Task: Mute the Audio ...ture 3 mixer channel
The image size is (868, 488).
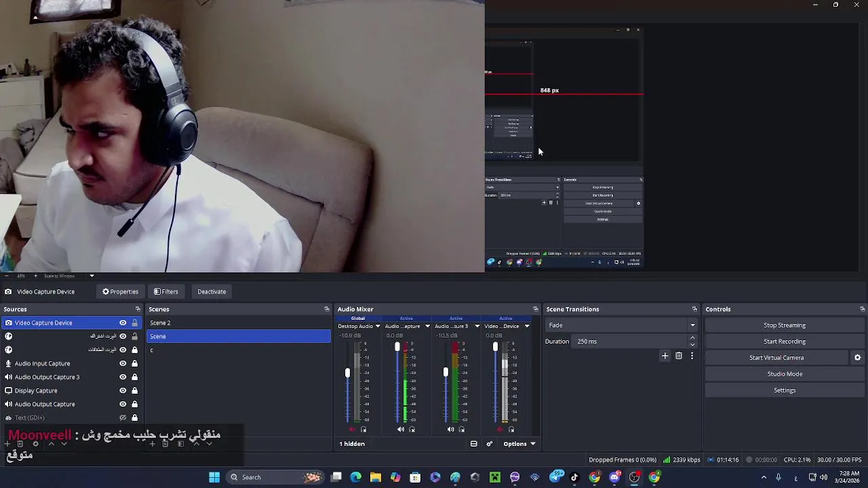Action: pos(450,429)
